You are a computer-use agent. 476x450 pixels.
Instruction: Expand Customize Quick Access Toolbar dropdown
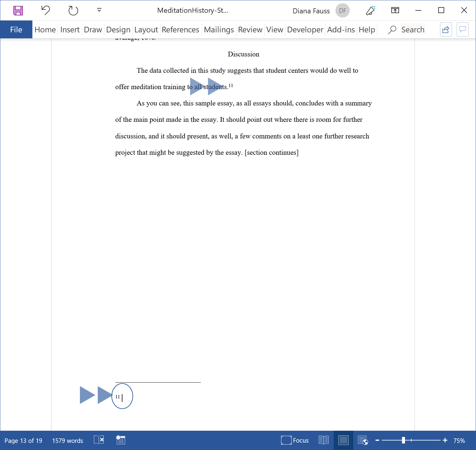[x=99, y=10]
